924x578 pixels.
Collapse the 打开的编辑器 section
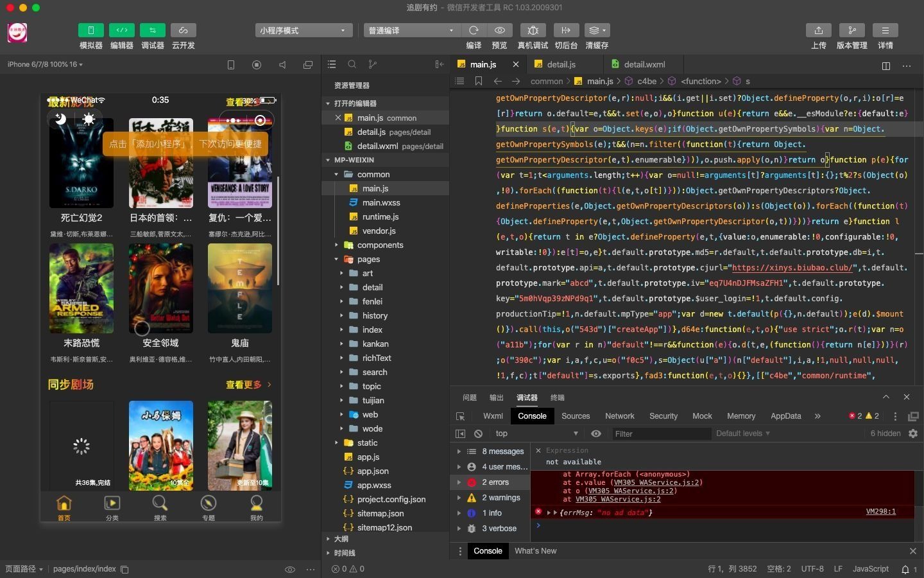(385, 103)
